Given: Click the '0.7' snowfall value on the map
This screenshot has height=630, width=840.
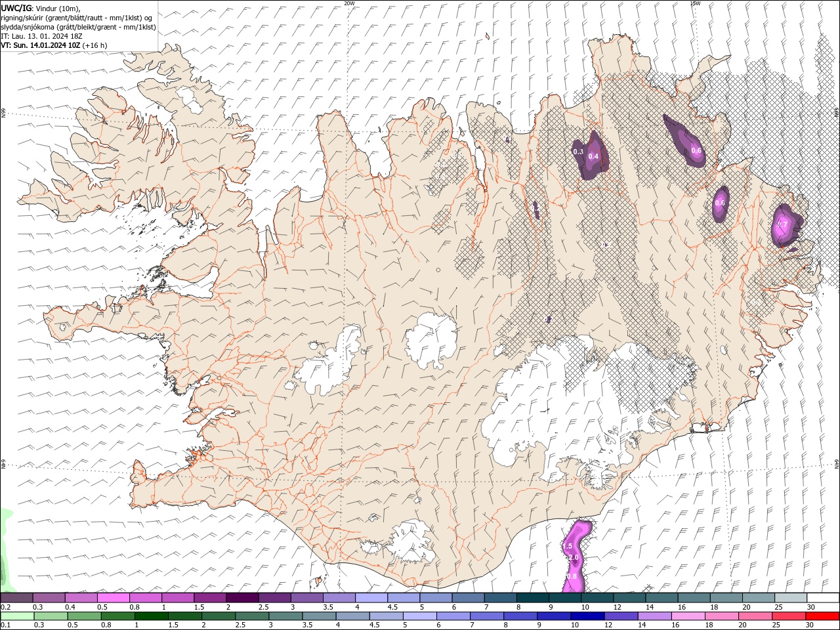Looking at the screenshot, I should coord(782,224).
